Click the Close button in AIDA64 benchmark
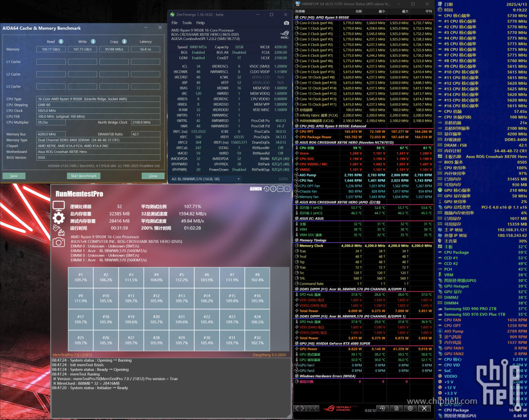 (153, 176)
